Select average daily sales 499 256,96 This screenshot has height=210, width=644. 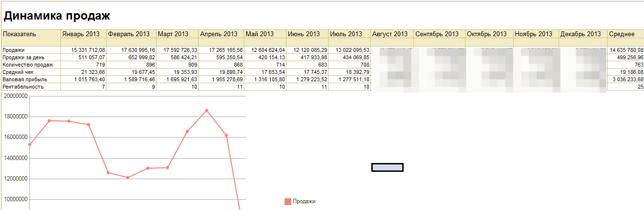pyautogui.click(x=625, y=57)
